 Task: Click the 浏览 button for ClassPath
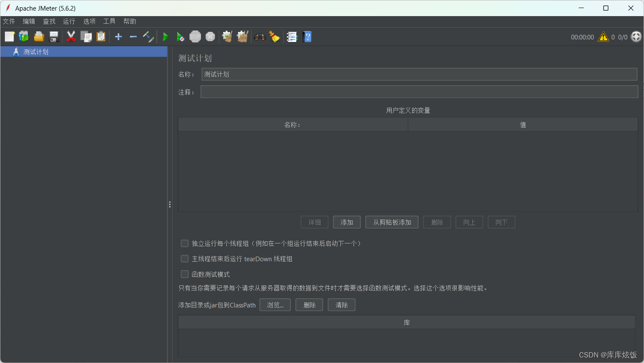(x=275, y=304)
